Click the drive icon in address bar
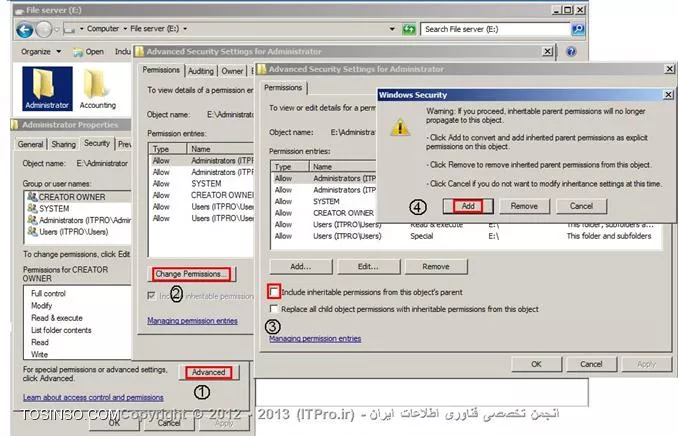 pos(69,29)
